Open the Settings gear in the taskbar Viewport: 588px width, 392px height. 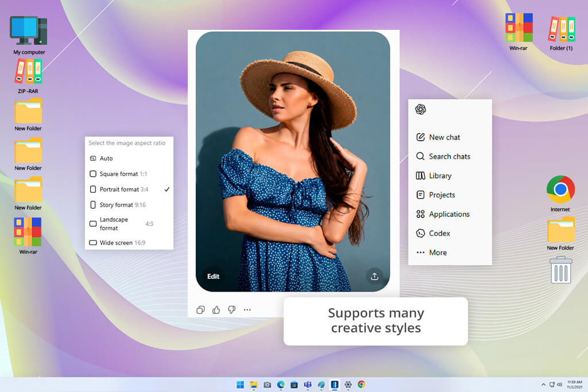348,385
